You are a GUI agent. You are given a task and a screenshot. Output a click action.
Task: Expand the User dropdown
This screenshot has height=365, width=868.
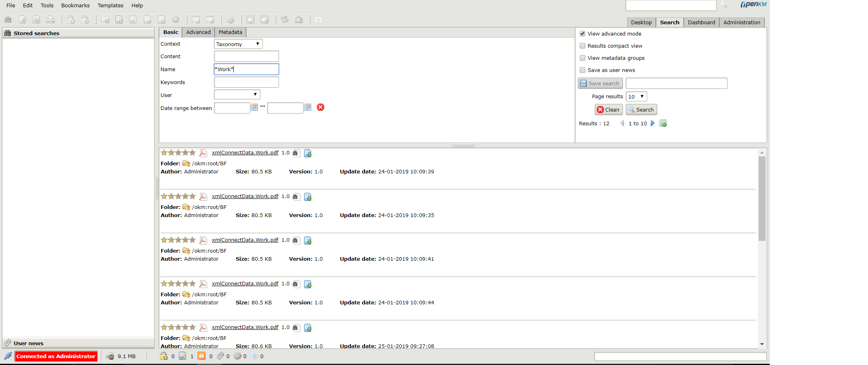coord(237,95)
